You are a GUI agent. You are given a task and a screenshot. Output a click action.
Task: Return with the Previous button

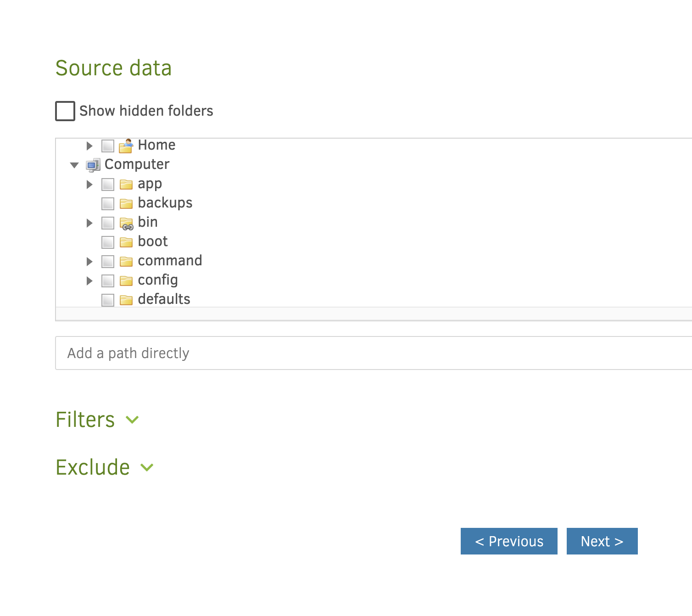509,541
